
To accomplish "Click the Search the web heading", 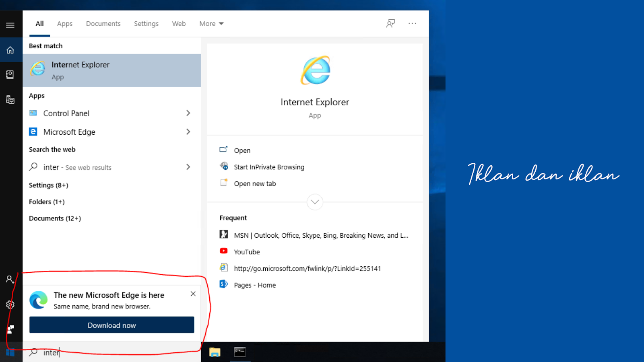I will pyautogui.click(x=52, y=149).
